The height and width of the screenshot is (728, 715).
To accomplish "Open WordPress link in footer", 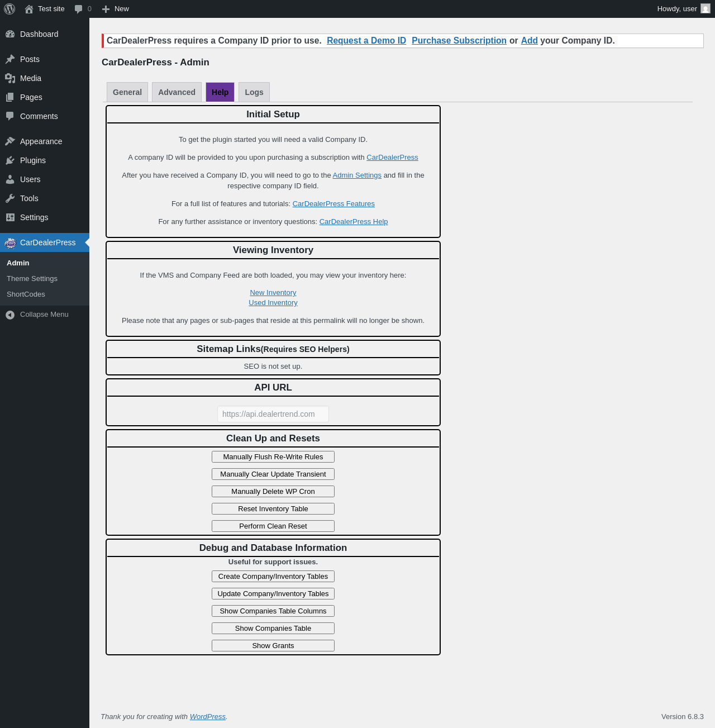I will pyautogui.click(x=208, y=717).
